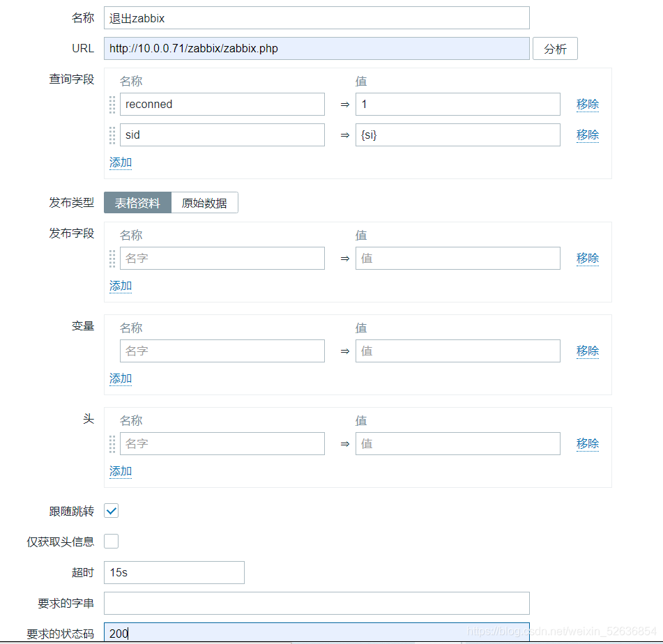Grab drag handle of 发布字段 row
Viewport: 663px width, 644px height.
(x=112, y=259)
